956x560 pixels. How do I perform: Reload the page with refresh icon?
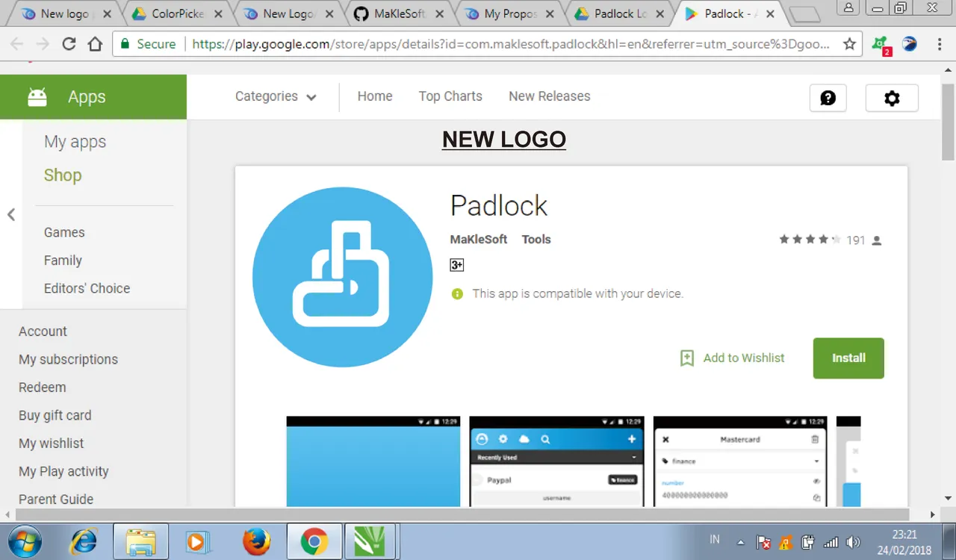(x=69, y=44)
